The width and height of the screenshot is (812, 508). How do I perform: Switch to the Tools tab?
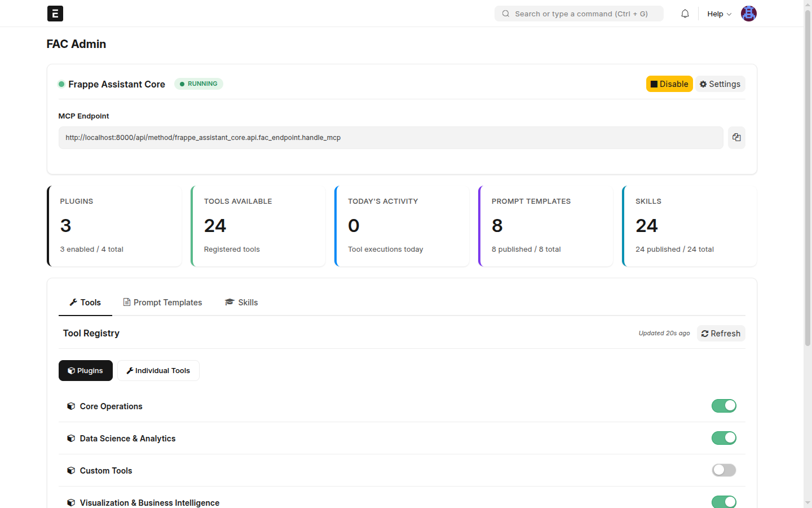(x=85, y=303)
